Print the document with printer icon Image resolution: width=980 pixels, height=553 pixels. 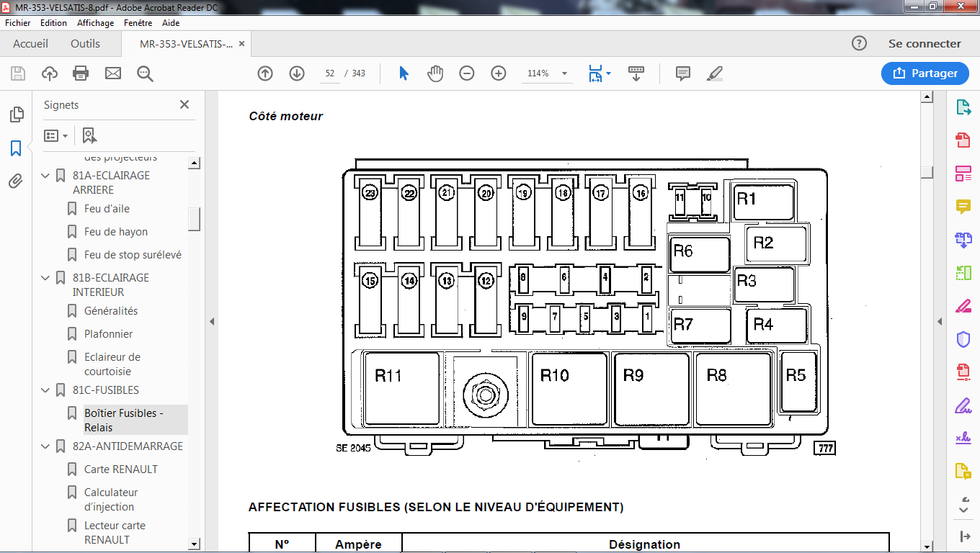point(81,73)
